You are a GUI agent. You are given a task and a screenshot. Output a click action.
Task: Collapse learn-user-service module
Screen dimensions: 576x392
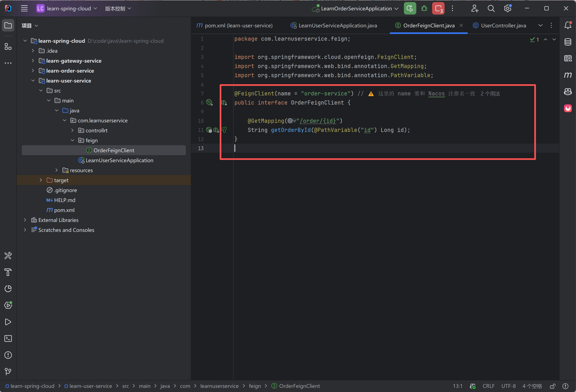coord(33,80)
